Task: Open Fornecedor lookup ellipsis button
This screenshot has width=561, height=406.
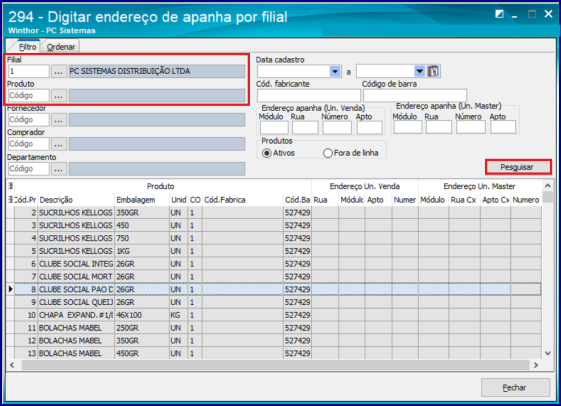Action: pos(59,120)
